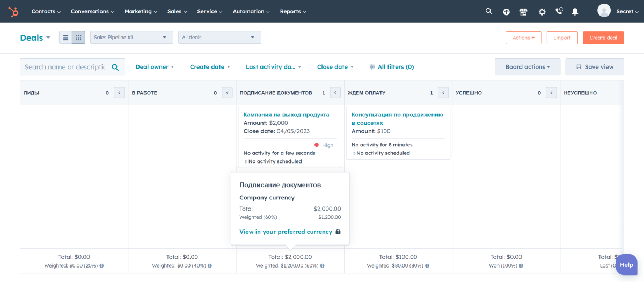This screenshot has height=282, width=644.
Task: Click the HubSpot sprocket logo
Action: [x=13, y=11]
